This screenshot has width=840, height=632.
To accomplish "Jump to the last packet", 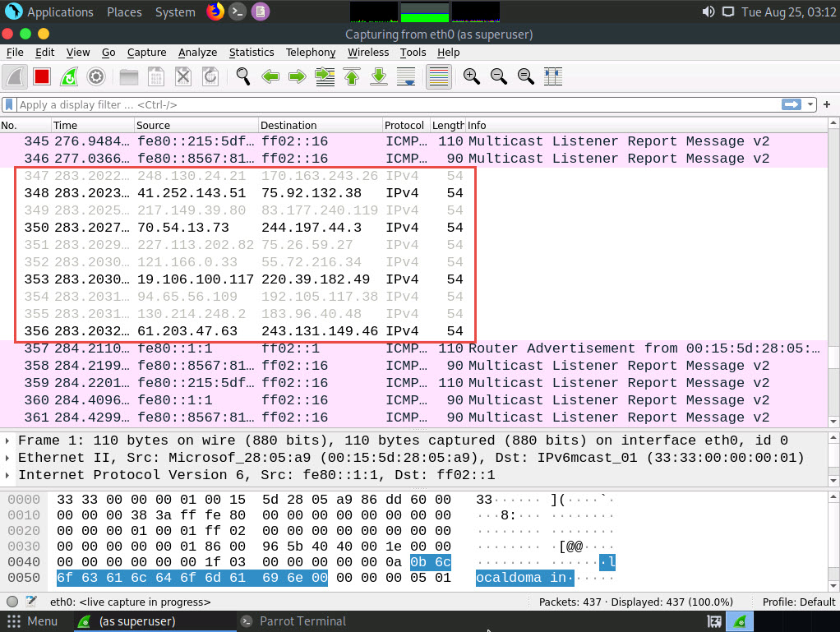I will [379, 77].
